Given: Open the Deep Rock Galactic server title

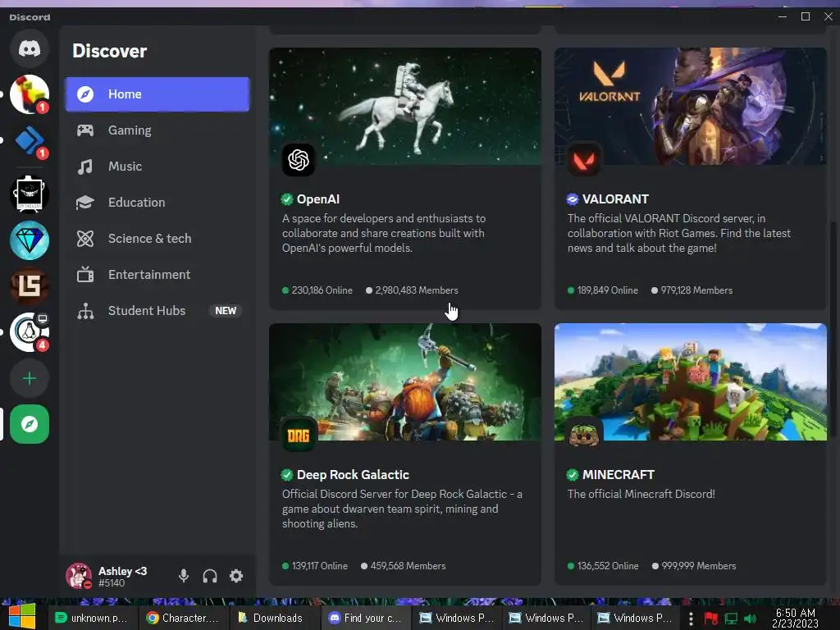Looking at the screenshot, I should point(353,475).
